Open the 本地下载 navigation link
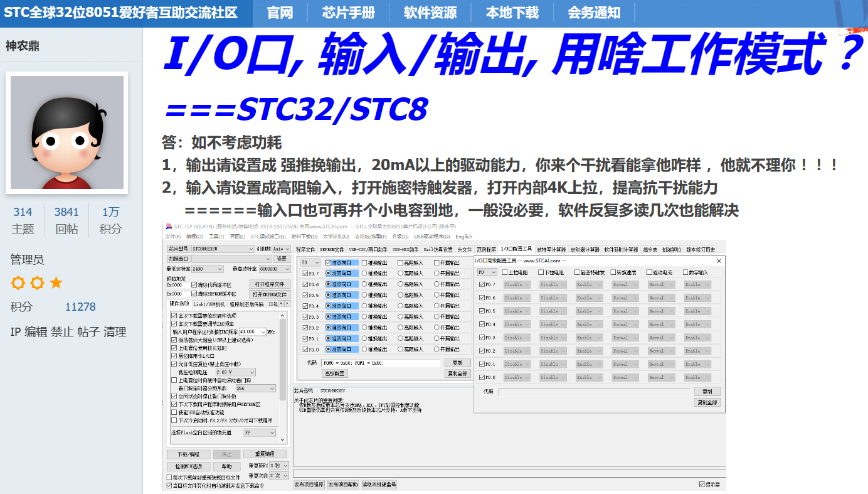The width and height of the screenshot is (868, 494). point(512,13)
